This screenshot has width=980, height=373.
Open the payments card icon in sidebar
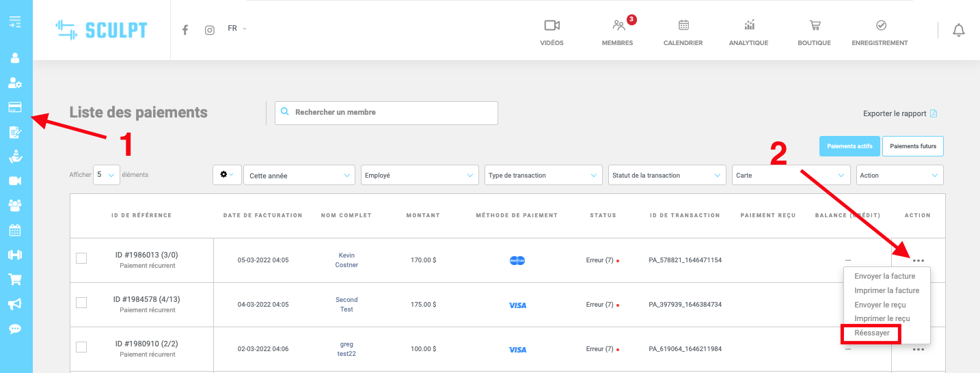click(14, 107)
